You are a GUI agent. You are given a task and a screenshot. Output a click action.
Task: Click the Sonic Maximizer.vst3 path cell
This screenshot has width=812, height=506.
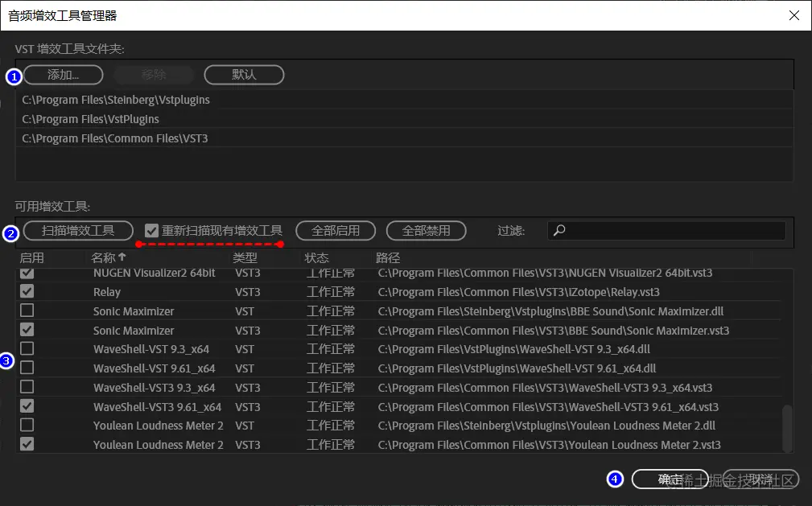(553, 331)
